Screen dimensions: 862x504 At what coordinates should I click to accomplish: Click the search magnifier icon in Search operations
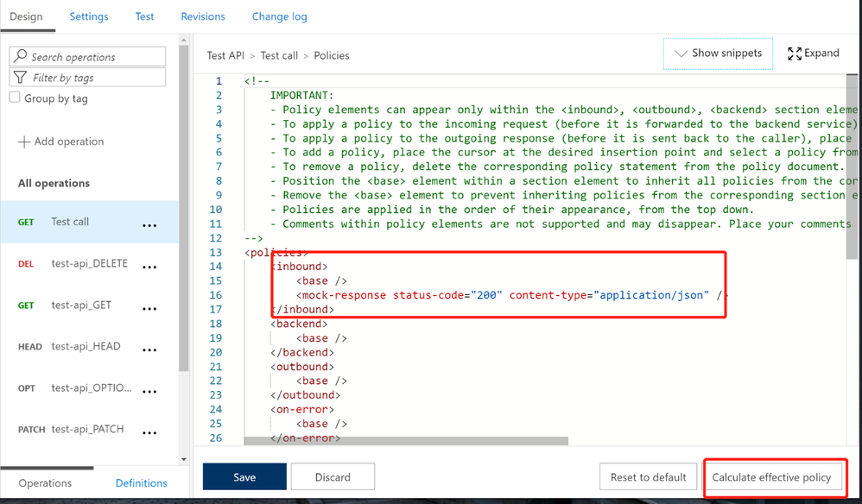coord(21,56)
